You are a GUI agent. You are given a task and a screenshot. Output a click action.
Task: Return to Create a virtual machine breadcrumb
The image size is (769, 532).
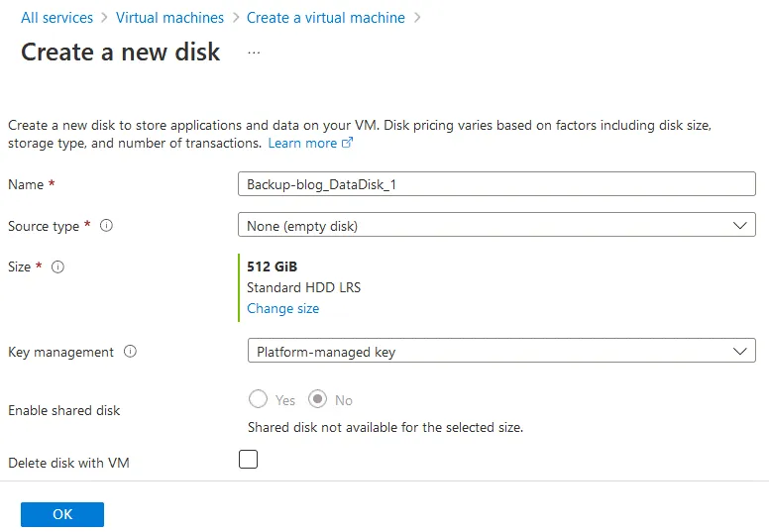pos(325,18)
